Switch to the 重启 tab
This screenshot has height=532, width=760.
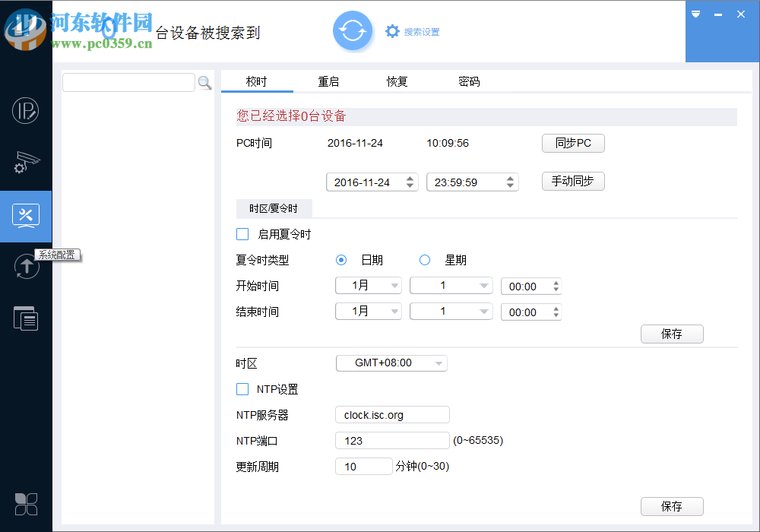pos(328,81)
